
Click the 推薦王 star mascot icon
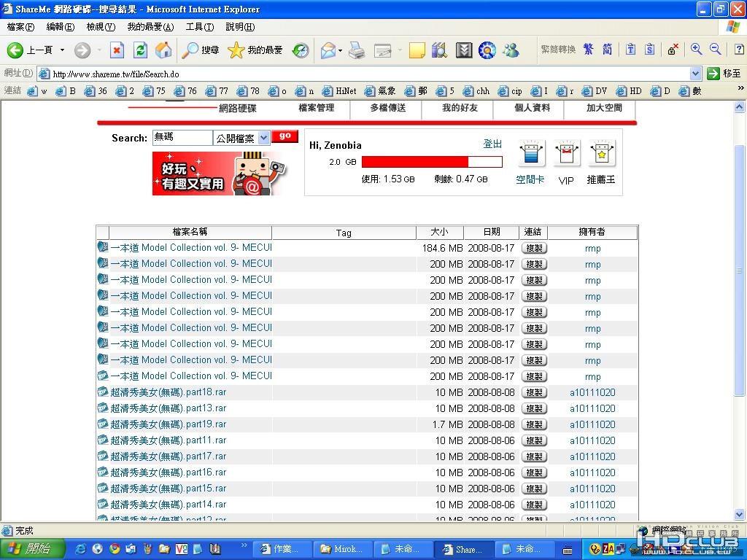pyautogui.click(x=601, y=153)
